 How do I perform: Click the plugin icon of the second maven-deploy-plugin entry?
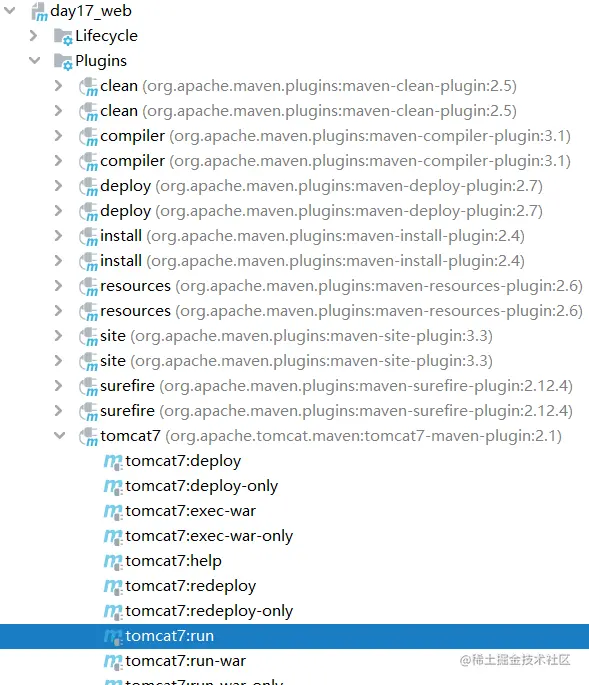point(89,211)
